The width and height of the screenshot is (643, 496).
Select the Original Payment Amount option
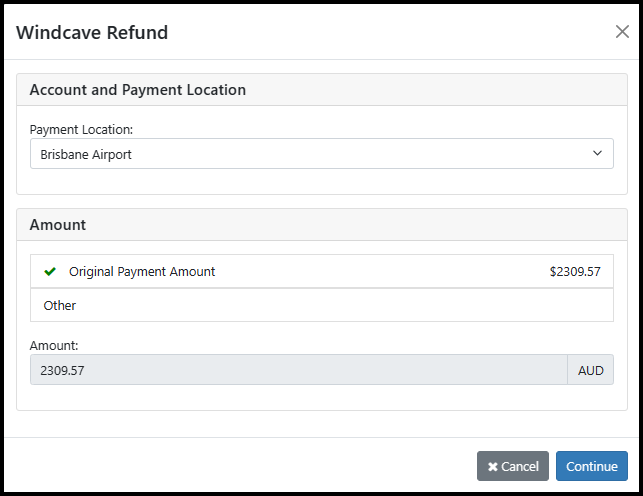[x=322, y=271]
